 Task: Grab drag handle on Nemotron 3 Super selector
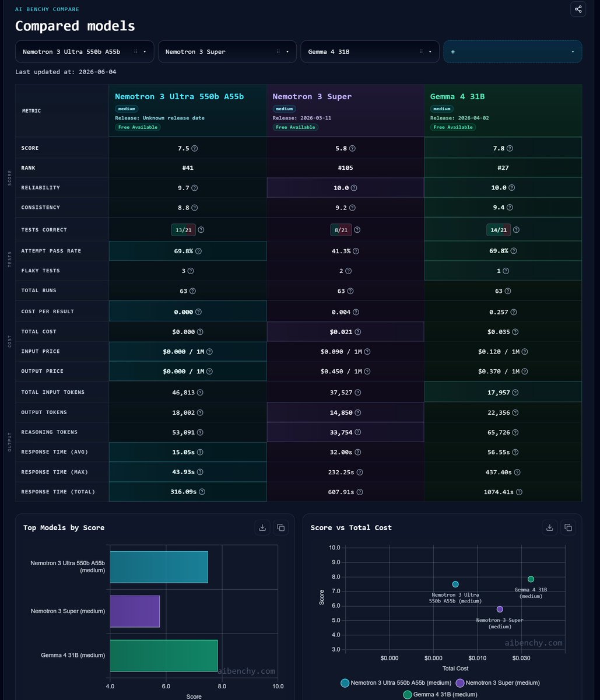pos(279,51)
